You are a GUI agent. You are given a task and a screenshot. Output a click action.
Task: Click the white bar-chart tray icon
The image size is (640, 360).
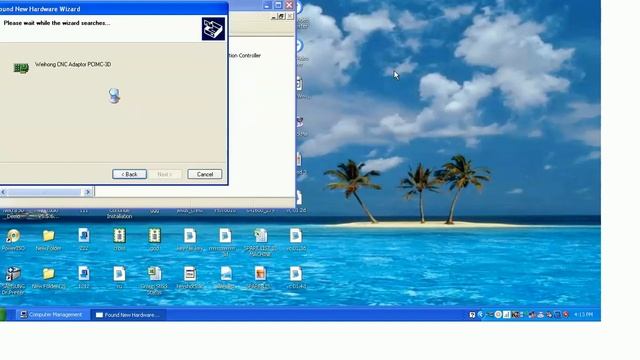507,315
